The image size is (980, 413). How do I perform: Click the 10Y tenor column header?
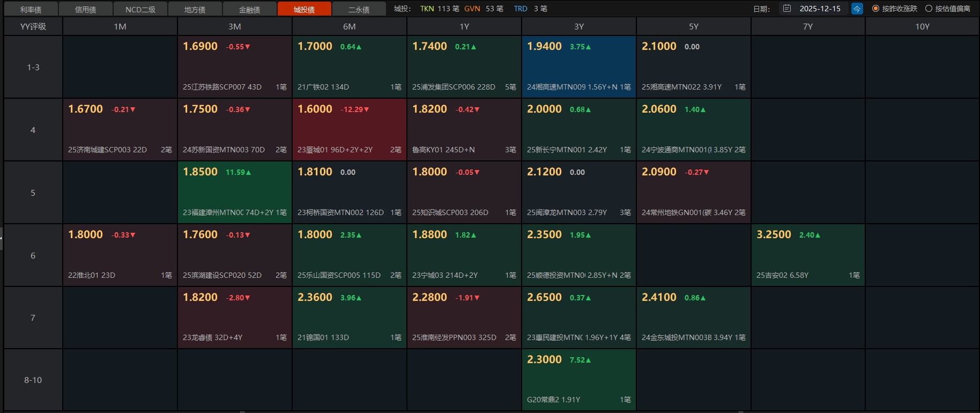(x=923, y=26)
